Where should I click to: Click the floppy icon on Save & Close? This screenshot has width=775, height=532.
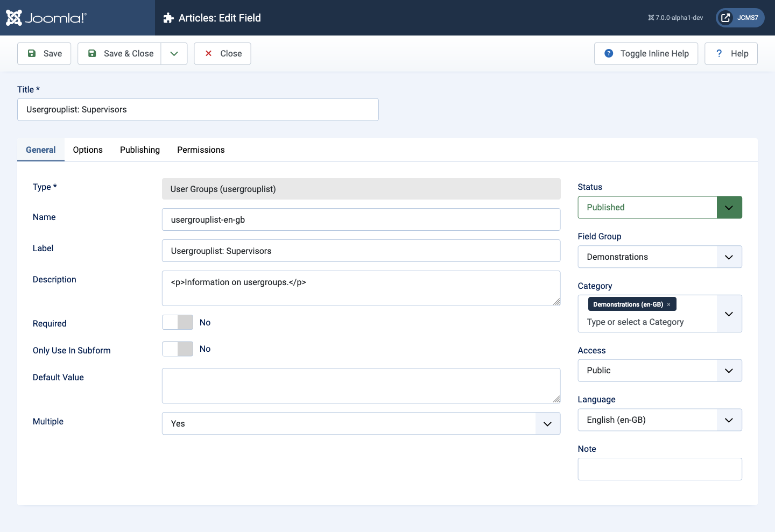[92, 53]
